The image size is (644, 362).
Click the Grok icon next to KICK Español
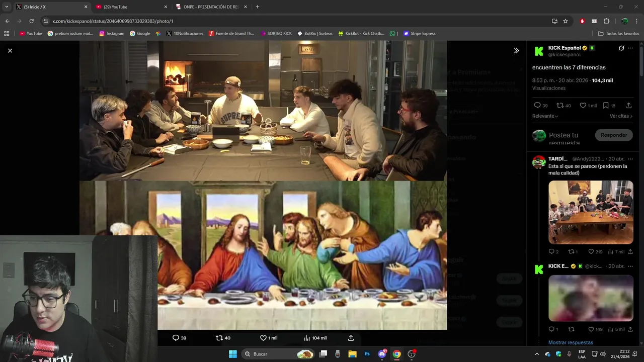(x=621, y=48)
